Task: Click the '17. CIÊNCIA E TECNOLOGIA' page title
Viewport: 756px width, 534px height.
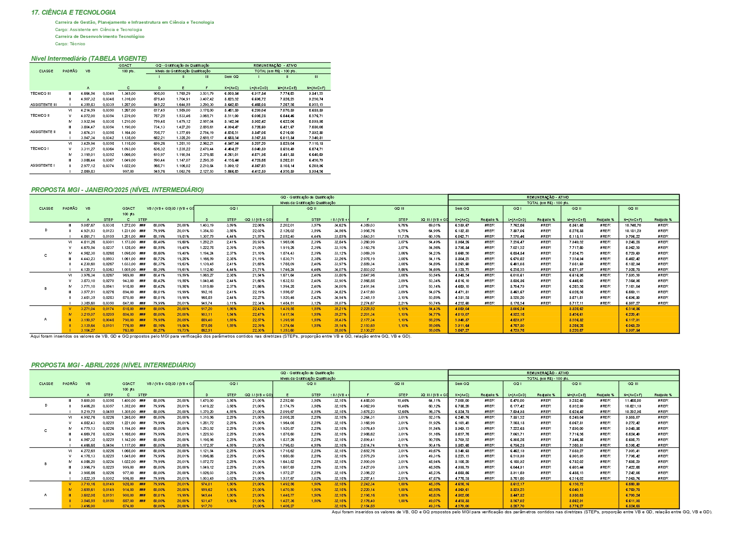Action: [x=73, y=12]
